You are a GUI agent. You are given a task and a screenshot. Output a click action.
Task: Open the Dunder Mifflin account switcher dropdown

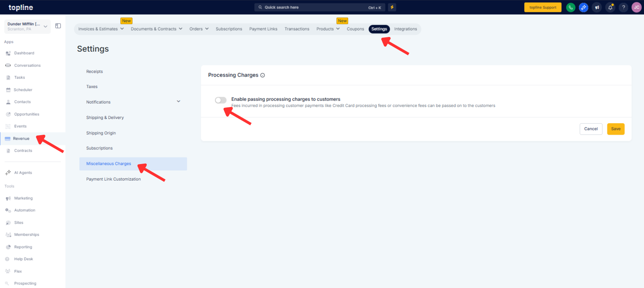[x=27, y=26]
